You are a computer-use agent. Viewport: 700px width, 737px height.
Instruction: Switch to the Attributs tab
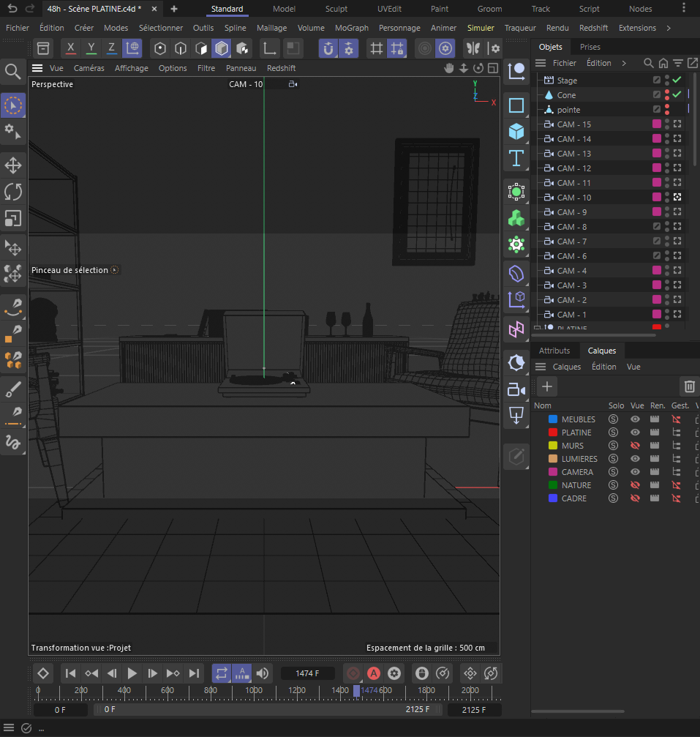point(554,351)
